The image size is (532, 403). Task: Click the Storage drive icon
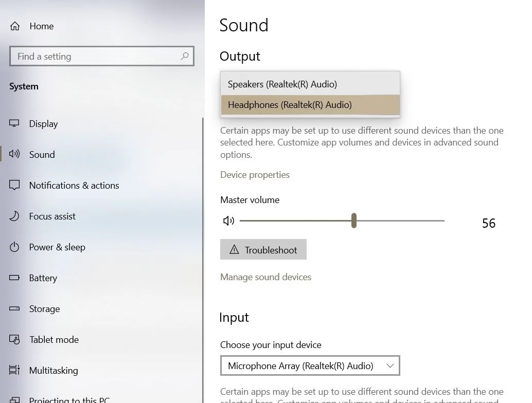click(14, 308)
